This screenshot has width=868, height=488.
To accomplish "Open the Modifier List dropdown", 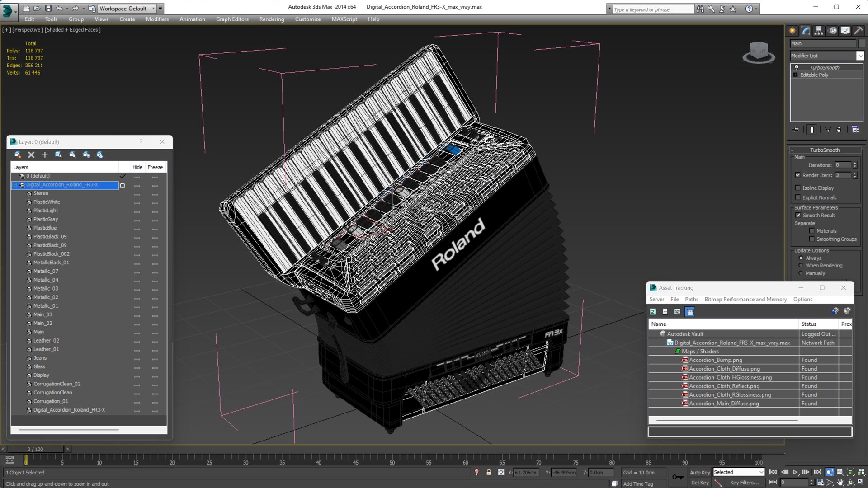I will (860, 56).
